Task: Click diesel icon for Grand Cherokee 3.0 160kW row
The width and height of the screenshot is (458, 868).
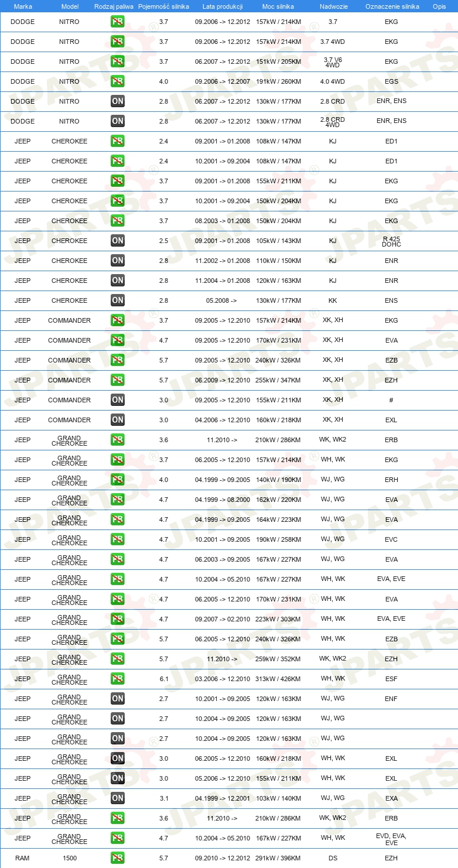Action: 118,758
